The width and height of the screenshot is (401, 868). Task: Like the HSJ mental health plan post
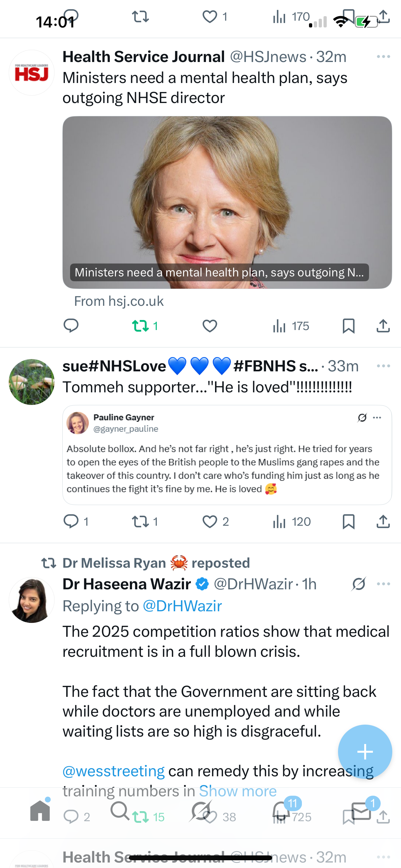click(x=210, y=326)
